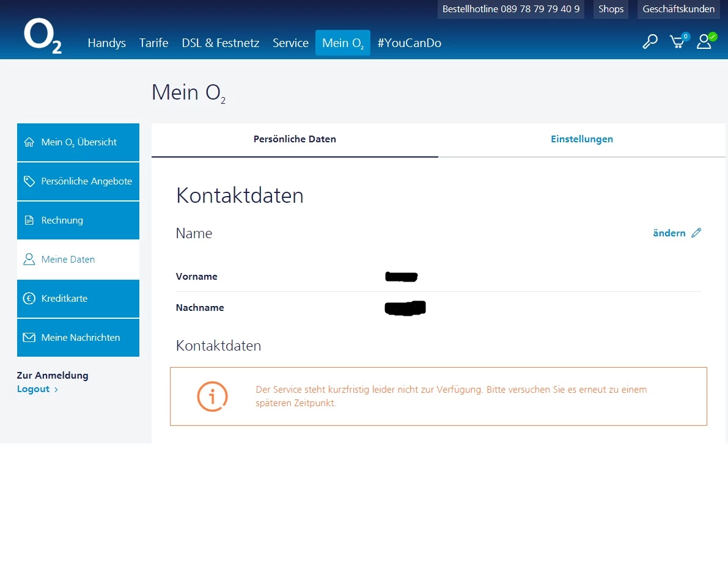728x579 pixels.
Task: Click the Mein O2 page title
Action: tap(188, 93)
